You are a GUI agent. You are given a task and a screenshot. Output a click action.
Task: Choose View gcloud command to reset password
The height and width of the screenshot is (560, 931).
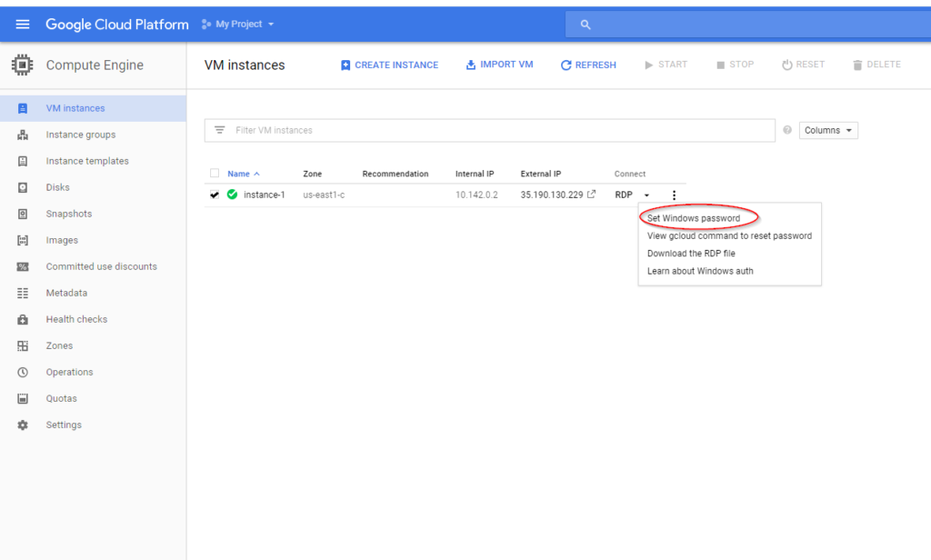click(729, 235)
